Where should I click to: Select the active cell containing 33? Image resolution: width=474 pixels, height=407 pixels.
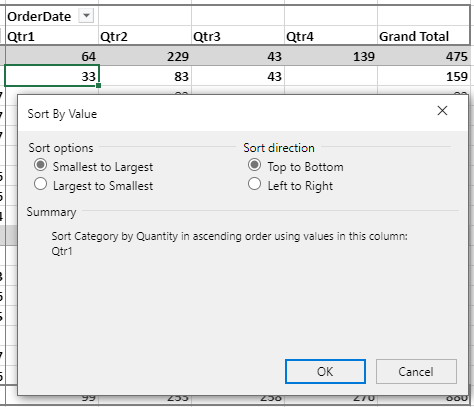[x=52, y=76]
